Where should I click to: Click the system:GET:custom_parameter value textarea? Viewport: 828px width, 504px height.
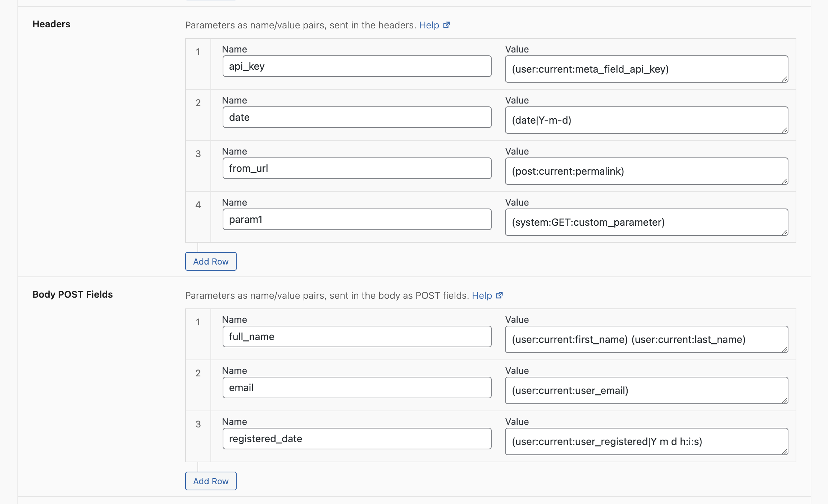[x=646, y=222]
